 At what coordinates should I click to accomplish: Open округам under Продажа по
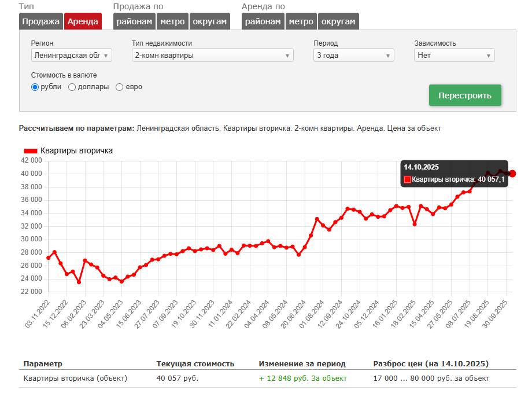210,21
